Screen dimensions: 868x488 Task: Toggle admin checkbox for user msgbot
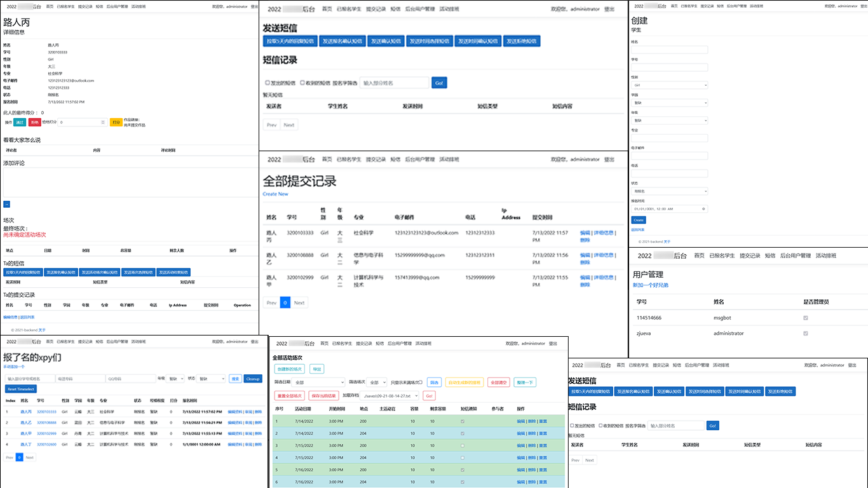806,318
